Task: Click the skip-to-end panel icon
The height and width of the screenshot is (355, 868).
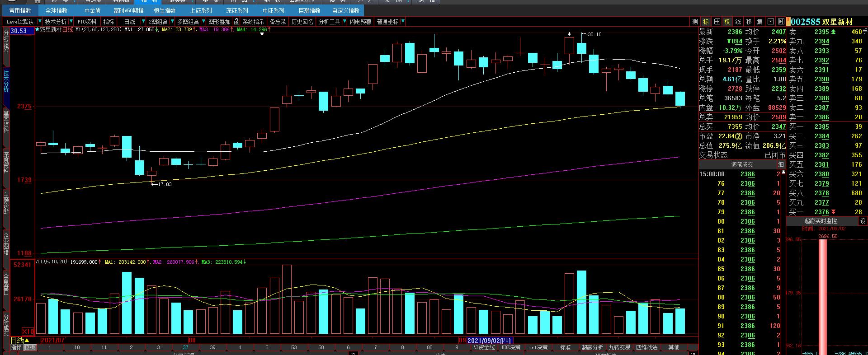Action: (781, 22)
